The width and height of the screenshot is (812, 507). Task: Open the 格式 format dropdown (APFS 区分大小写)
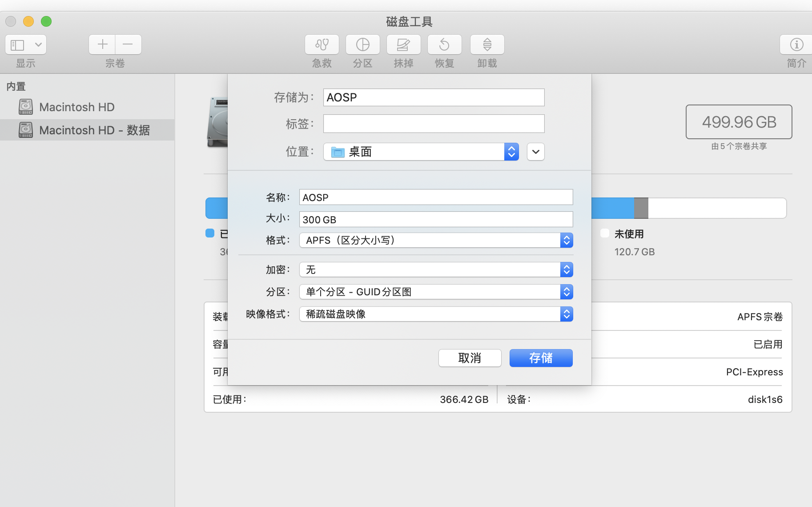[x=436, y=240]
